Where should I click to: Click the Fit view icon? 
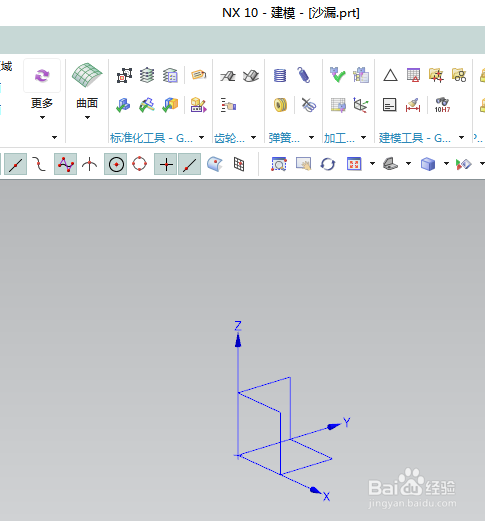click(x=354, y=164)
